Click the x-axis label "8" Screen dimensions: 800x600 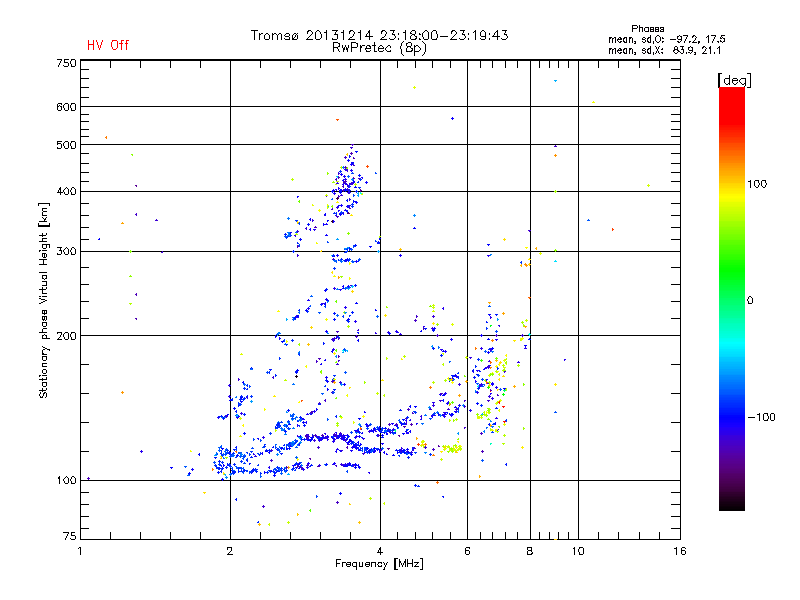[x=530, y=551]
